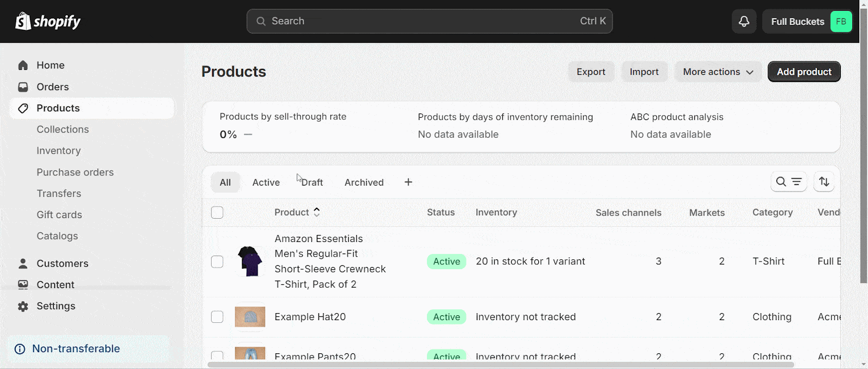The height and width of the screenshot is (369, 868).
Task: Toggle the select-all products checkbox
Action: pos(217,213)
